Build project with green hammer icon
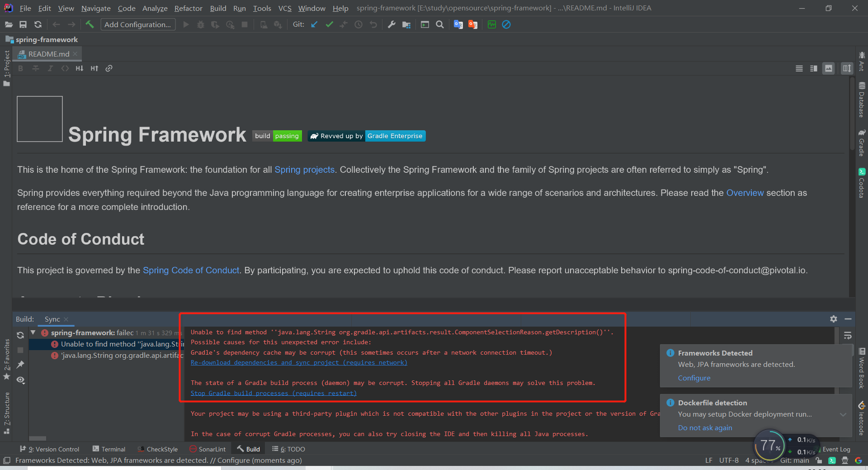868x470 pixels. pos(90,24)
